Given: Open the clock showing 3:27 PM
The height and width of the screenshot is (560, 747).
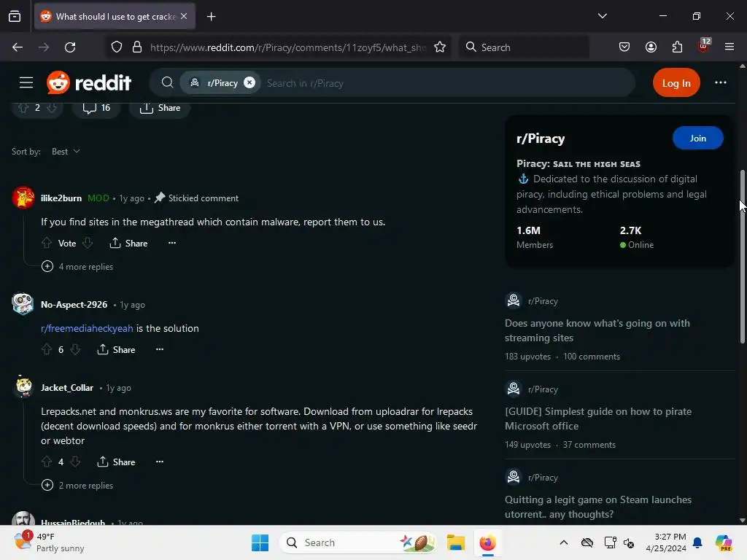Looking at the screenshot, I should click(x=667, y=542).
